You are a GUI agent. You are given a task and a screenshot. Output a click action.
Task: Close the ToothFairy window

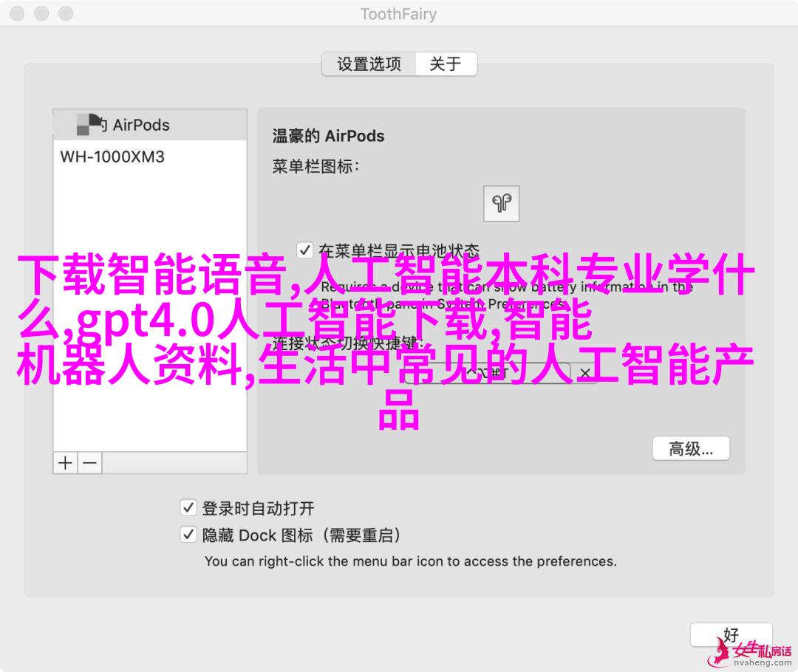[x=17, y=14]
